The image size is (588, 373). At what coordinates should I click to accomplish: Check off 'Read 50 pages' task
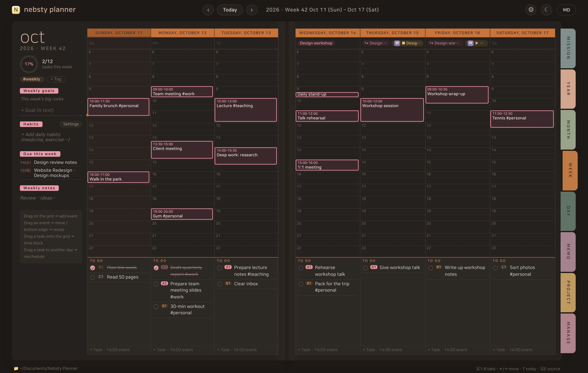click(92, 277)
